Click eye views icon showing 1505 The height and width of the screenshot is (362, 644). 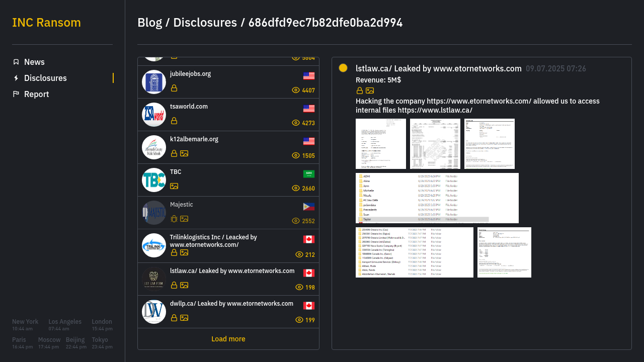[x=296, y=156]
